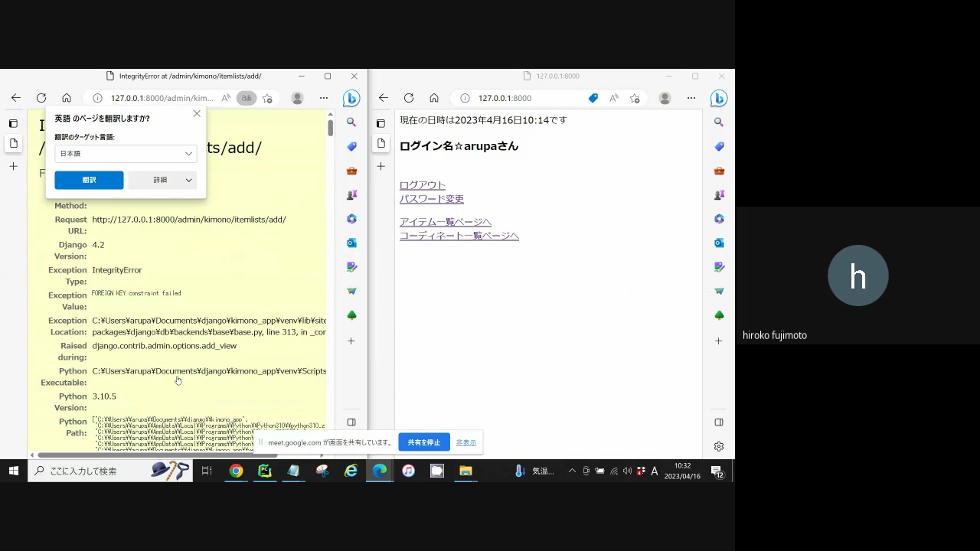Screen dimensions: 980x551
Task: Click the Bing chat icon in left browser
Action: [x=351, y=98]
